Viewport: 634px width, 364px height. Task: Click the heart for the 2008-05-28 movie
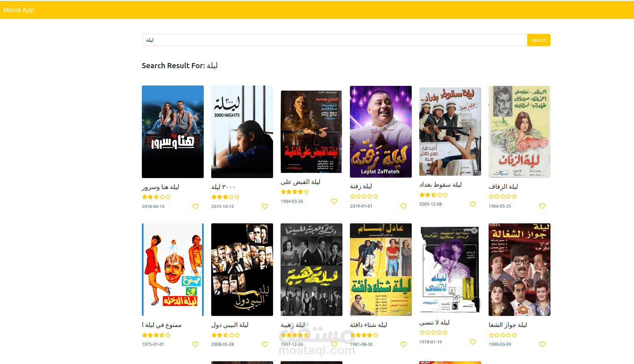pos(265,344)
